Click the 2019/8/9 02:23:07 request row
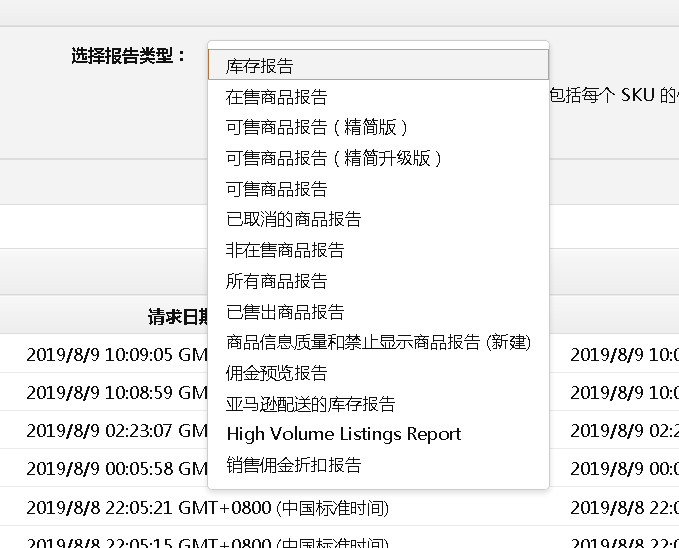The height and width of the screenshot is (548, 679). [x=115, y=431]
